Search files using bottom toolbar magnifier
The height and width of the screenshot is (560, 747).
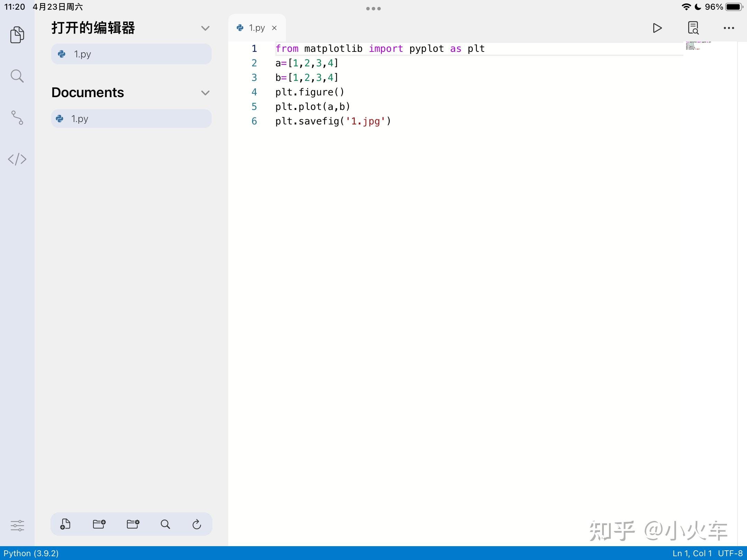click(165, 524)
